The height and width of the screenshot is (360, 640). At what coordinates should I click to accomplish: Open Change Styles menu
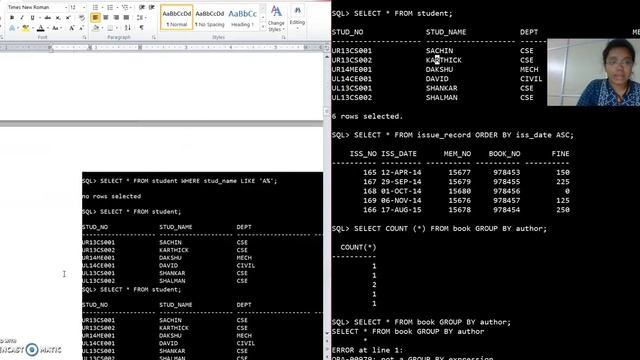point(276,18)
